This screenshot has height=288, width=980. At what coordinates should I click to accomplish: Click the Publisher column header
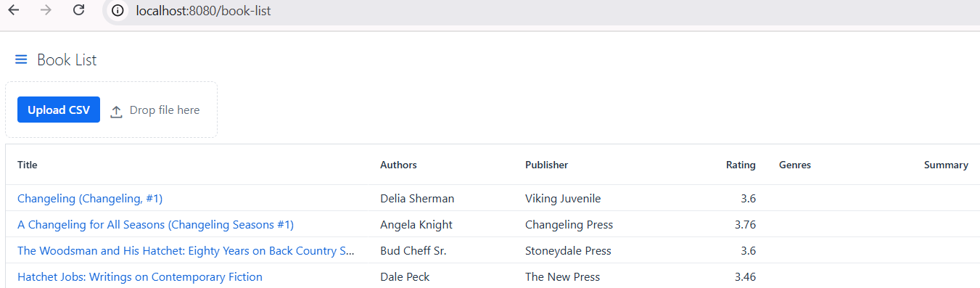click(546, 165)
